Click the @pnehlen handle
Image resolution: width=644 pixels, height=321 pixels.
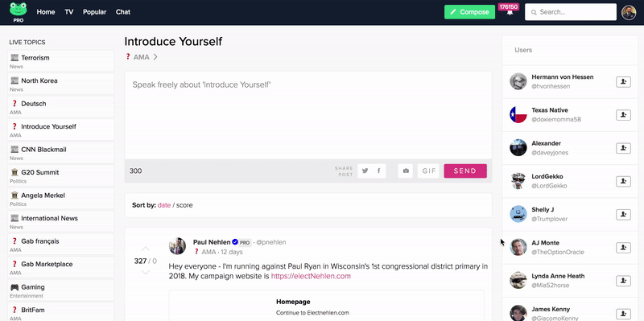pos(271,242)
